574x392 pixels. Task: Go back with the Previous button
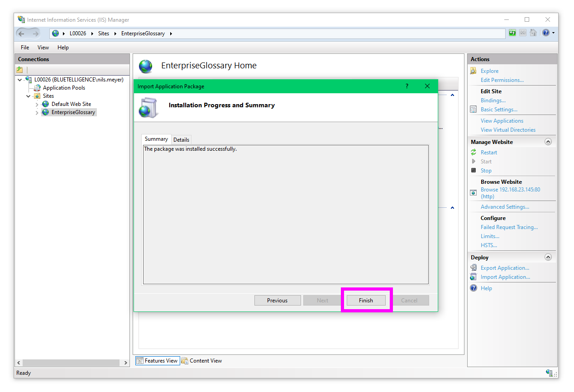coord(277,300)
